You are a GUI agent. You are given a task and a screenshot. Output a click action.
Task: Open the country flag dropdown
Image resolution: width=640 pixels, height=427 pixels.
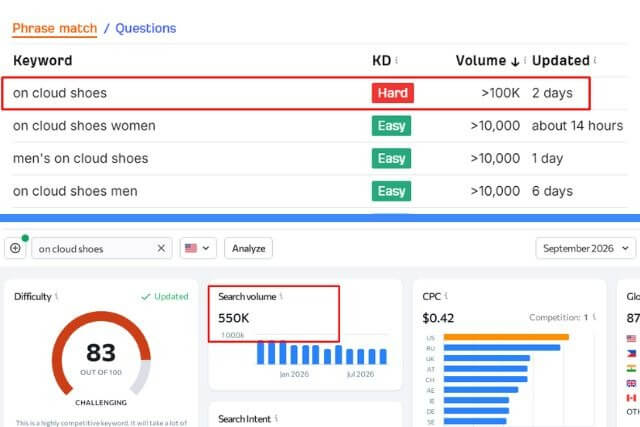198,248
